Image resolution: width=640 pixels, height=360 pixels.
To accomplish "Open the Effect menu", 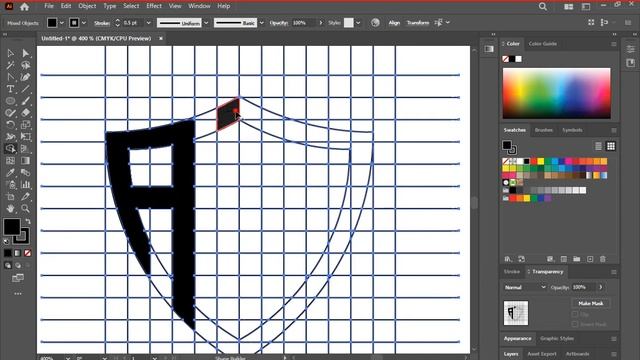I will (x=153, y=6).
